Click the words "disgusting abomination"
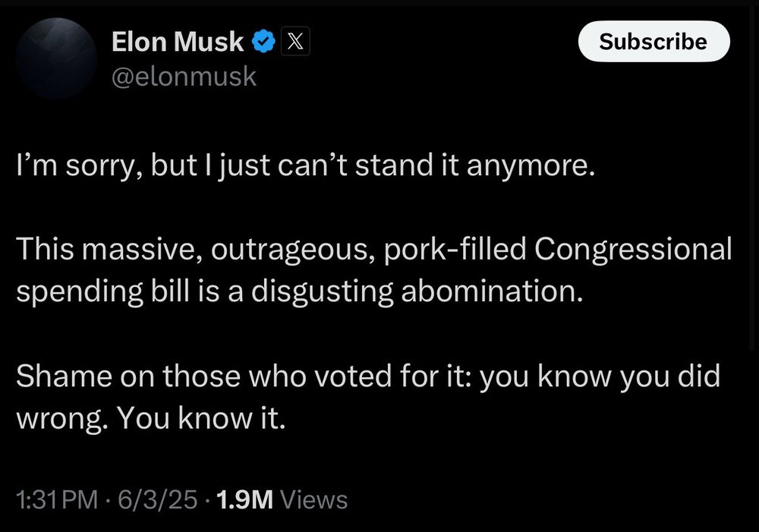 (417, 292)
